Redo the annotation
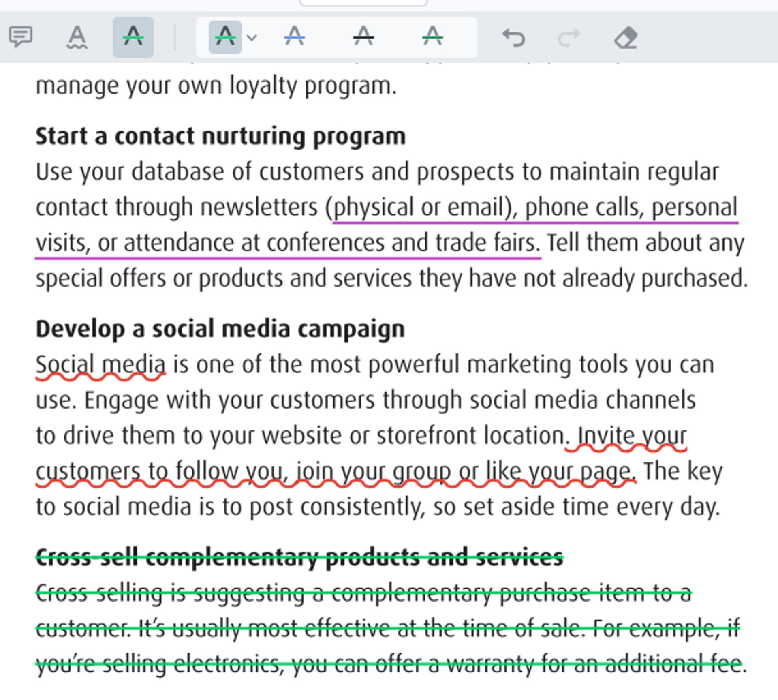 tap(569, 37)
